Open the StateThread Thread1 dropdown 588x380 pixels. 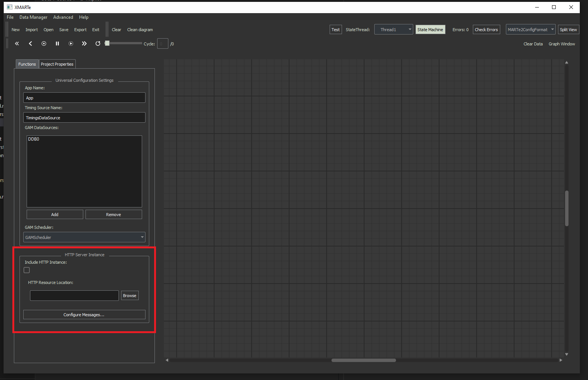point(393,30)
